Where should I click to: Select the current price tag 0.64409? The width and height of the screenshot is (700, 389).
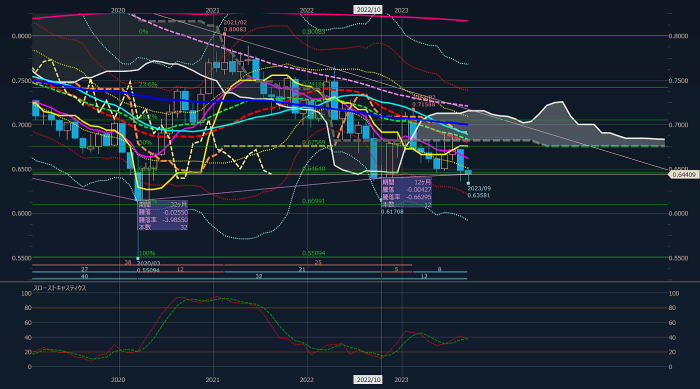point(683,175)
